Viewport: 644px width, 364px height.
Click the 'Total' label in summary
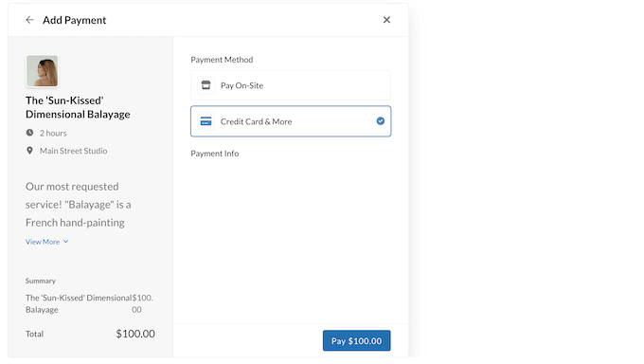(34, 334)
